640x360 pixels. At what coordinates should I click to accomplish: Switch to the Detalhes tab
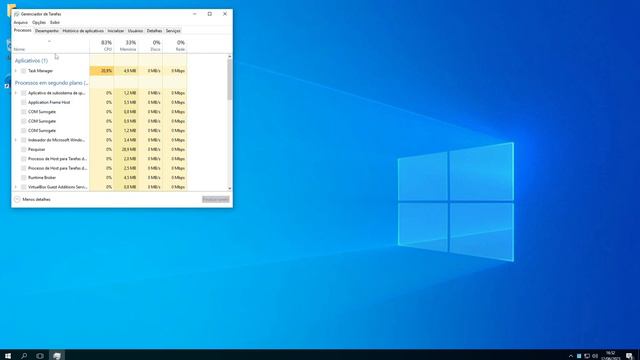click(x=154, y=31)
